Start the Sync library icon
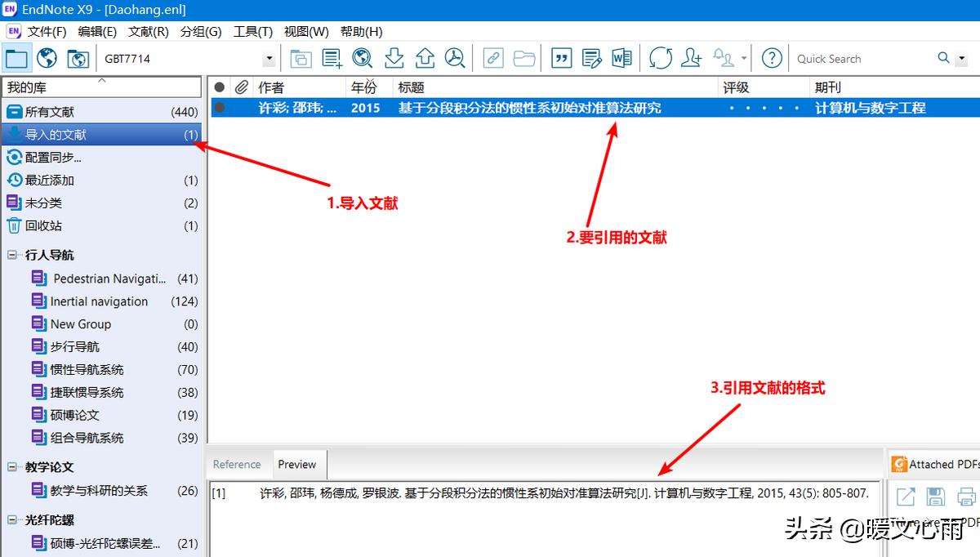This screenshot has height=557, width=980. (660, 58)
